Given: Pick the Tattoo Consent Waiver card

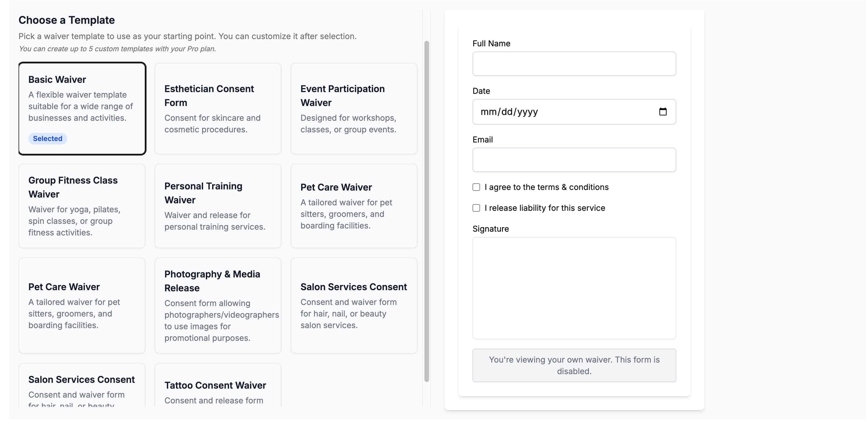Looking at the screenshot, I should 218,387.
